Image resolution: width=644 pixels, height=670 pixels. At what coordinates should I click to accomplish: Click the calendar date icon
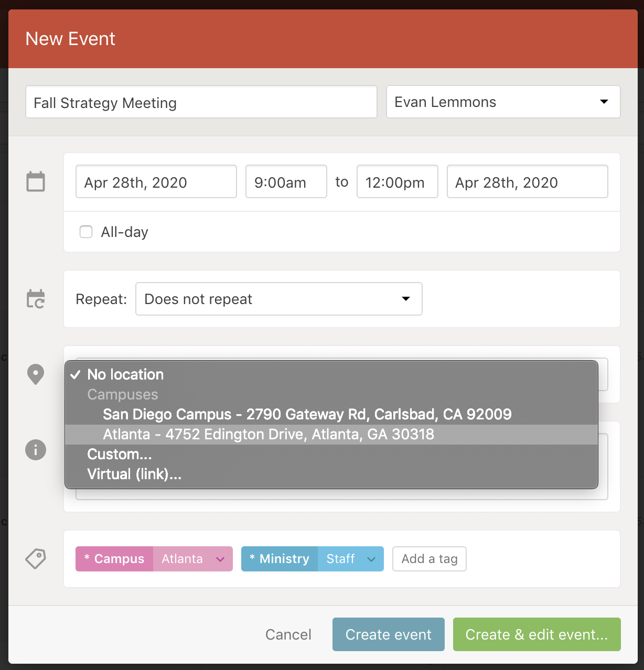pos(36,182)
